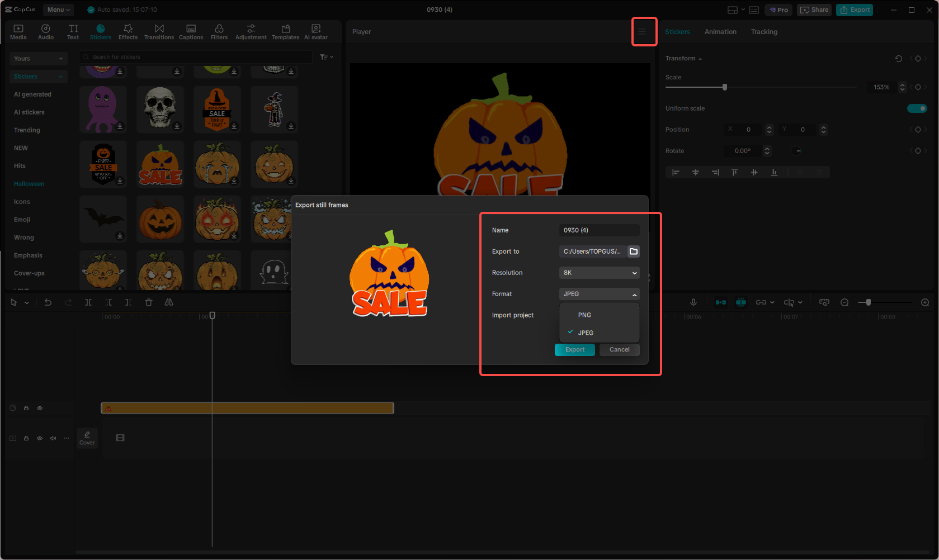Open the Transitions panel
This screenshot has width=939, height=560.
click(159, 32)
